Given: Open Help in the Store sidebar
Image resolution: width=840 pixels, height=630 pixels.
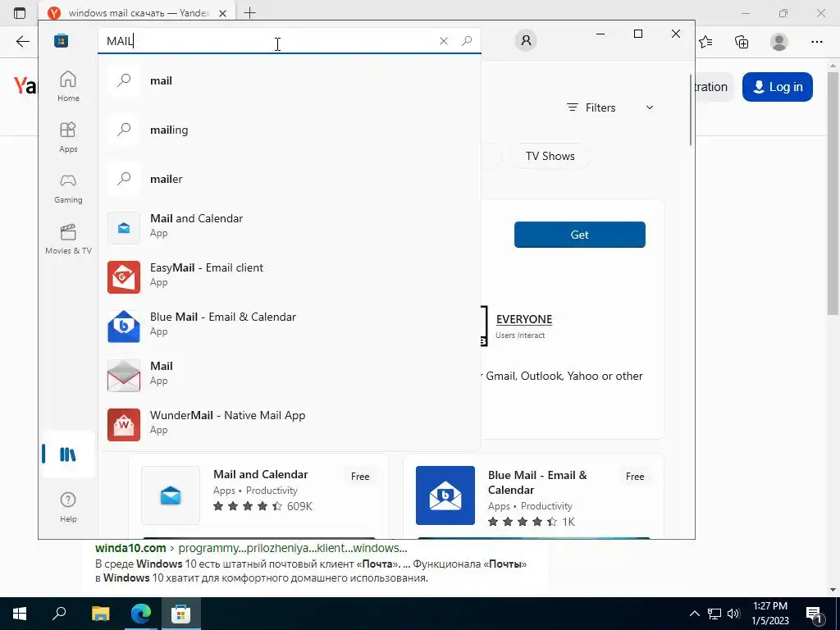Looking at the screenshot, I should pos(68,507).
